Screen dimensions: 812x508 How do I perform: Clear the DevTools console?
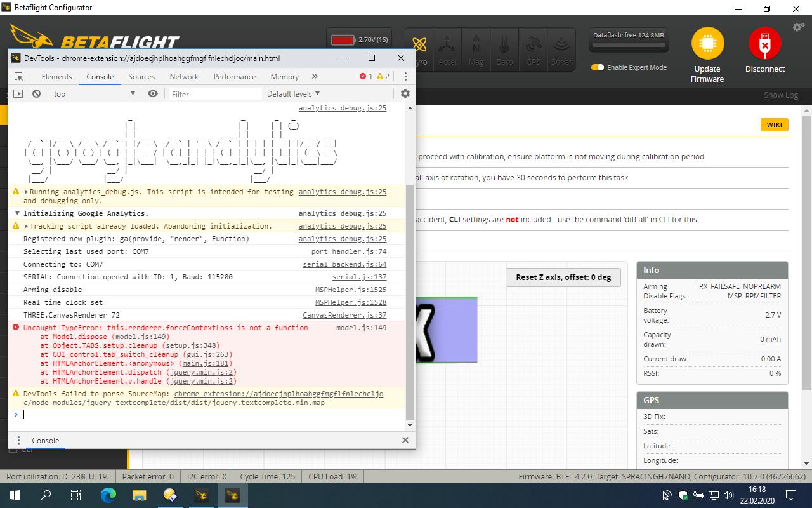tap(37, 93)
